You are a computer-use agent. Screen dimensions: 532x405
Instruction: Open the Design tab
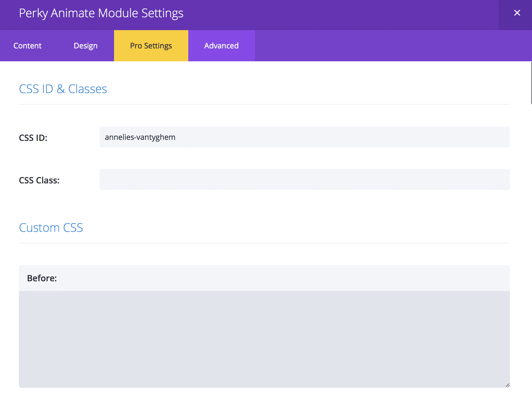pyautogui.click(x=86, y=46)
